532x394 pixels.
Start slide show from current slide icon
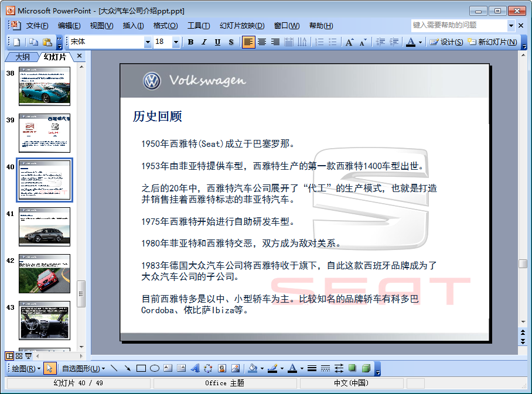coord(29,356)
